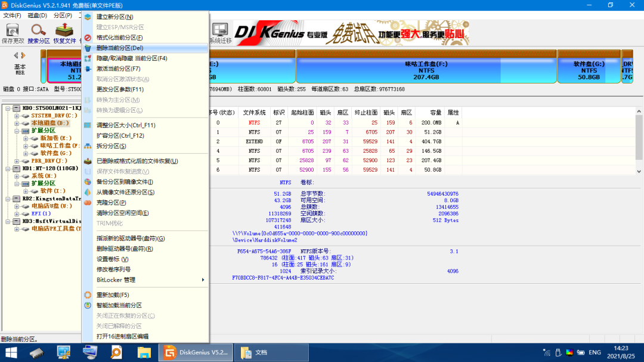This screenshot has width=644, height=362.
Task: Open the BitLocker 管理 submenu
Action: [145, 280]
